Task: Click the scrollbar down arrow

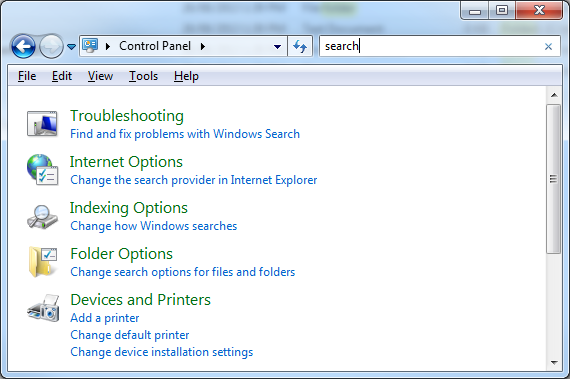Action: 554,362
